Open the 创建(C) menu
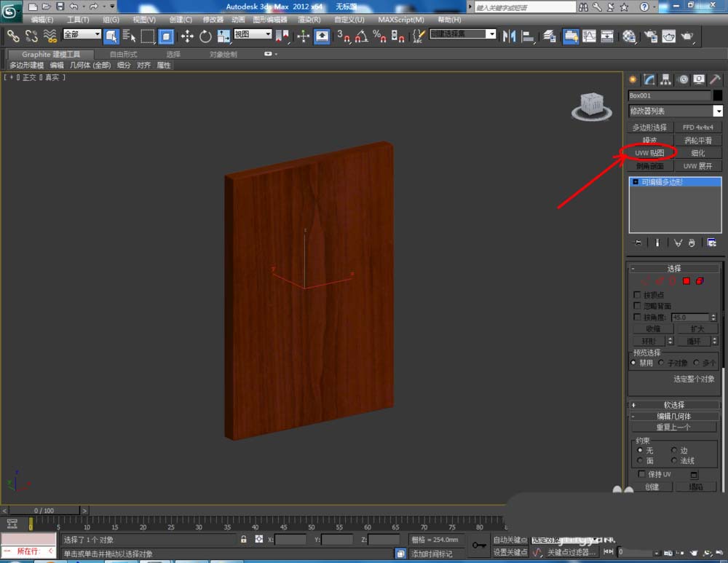 click(x=180, y=20)
